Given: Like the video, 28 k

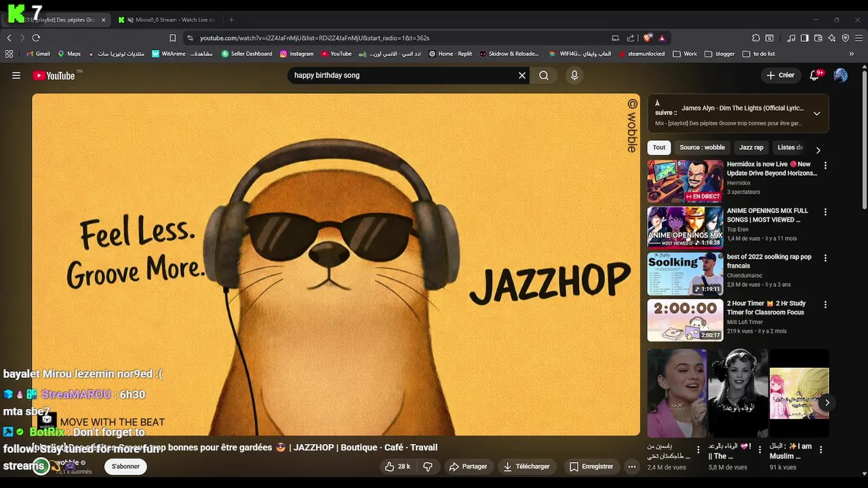Looking at the screenshot, I should coord(397,466).
